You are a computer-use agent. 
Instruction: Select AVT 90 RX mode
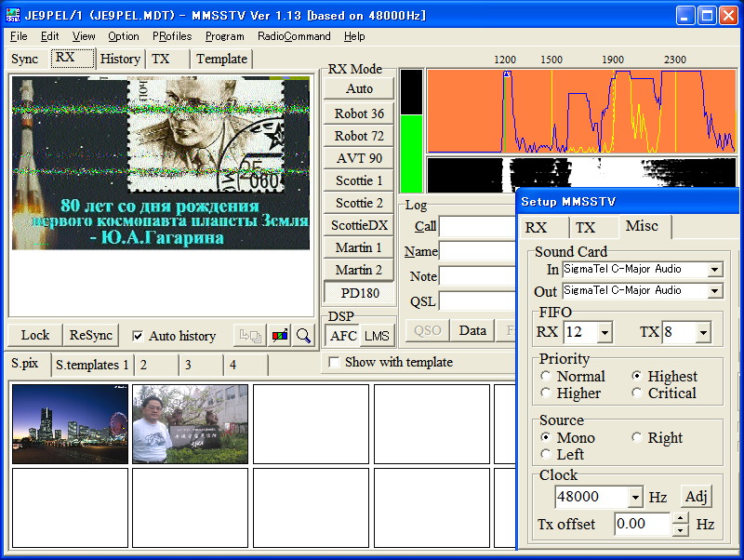point(359,158)
